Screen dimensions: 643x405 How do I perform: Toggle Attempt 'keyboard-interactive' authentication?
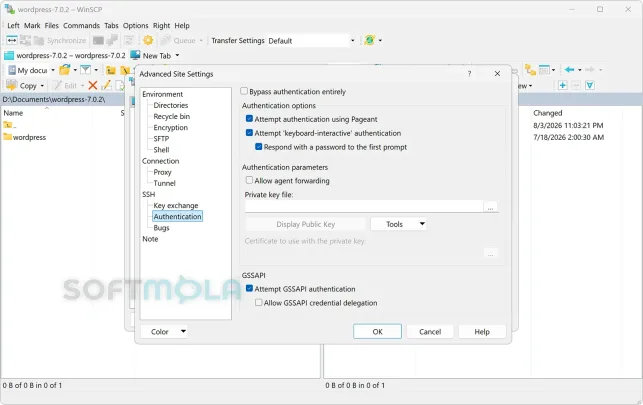point(249,133)
